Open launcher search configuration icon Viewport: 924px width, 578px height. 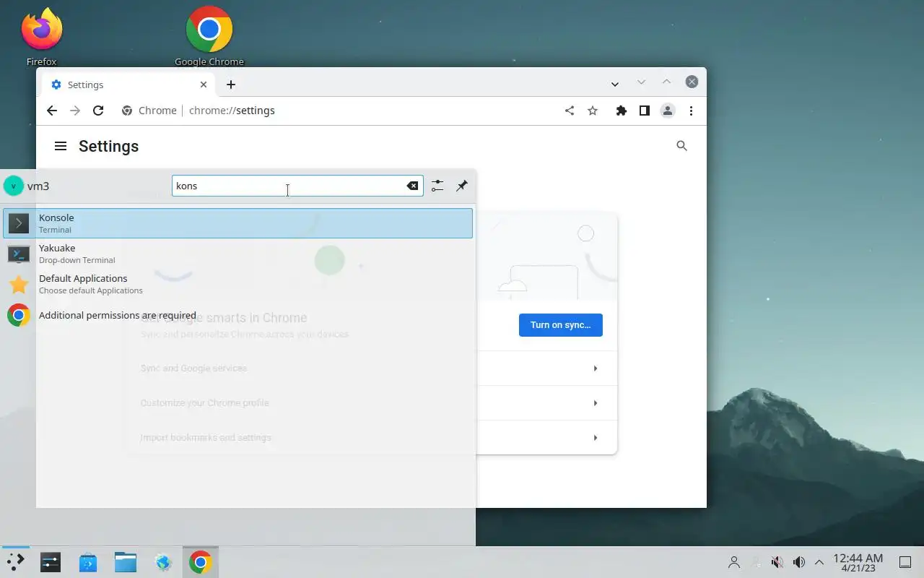[x=437, y=186]
